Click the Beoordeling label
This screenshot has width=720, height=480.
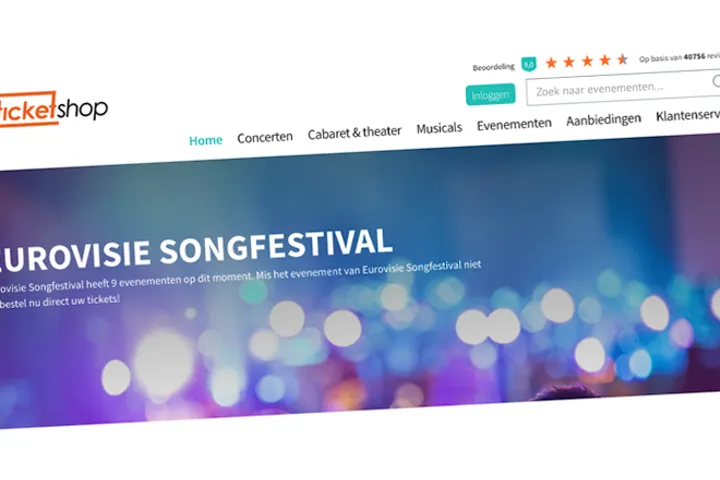pyautogui.click(x=494, y=67)
